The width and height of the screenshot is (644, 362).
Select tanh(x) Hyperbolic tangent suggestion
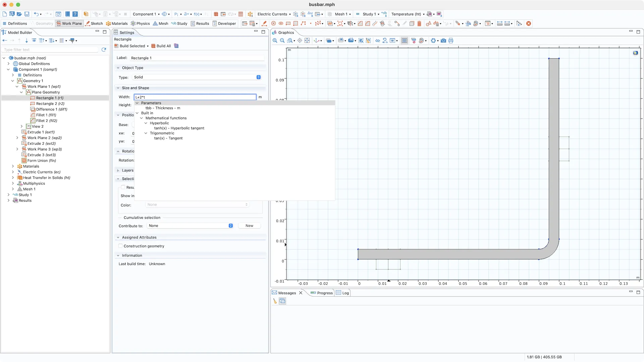pyautogui.click(x=179, y=128)
